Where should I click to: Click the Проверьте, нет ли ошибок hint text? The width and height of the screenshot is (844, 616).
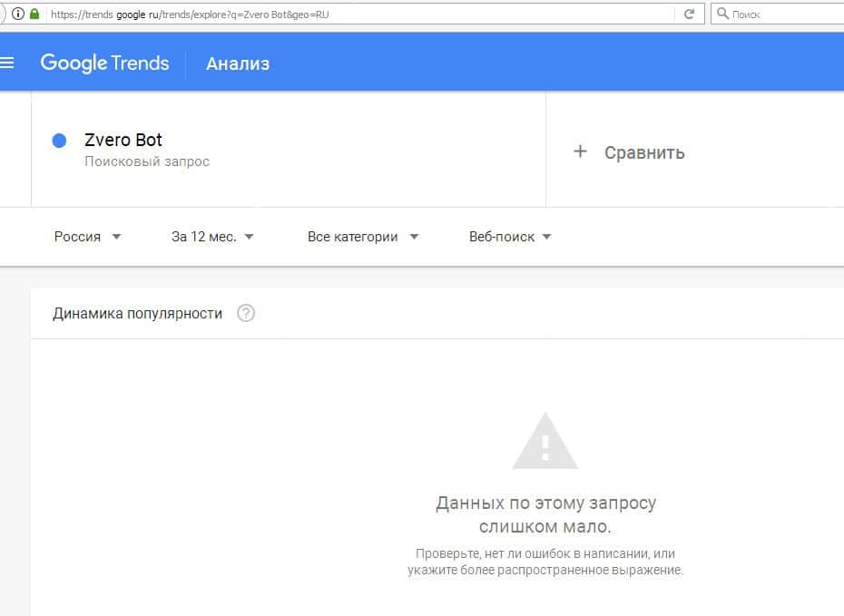click(x=545, y=562)
